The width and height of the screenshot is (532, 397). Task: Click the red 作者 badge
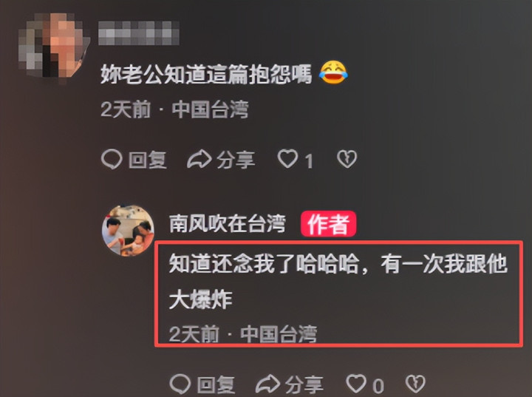(x=328, y=224)
